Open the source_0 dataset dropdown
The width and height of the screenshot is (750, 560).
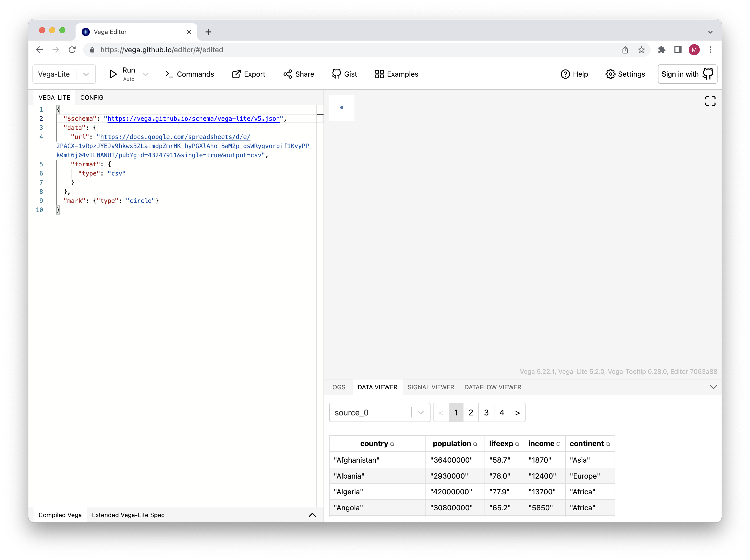421,413
